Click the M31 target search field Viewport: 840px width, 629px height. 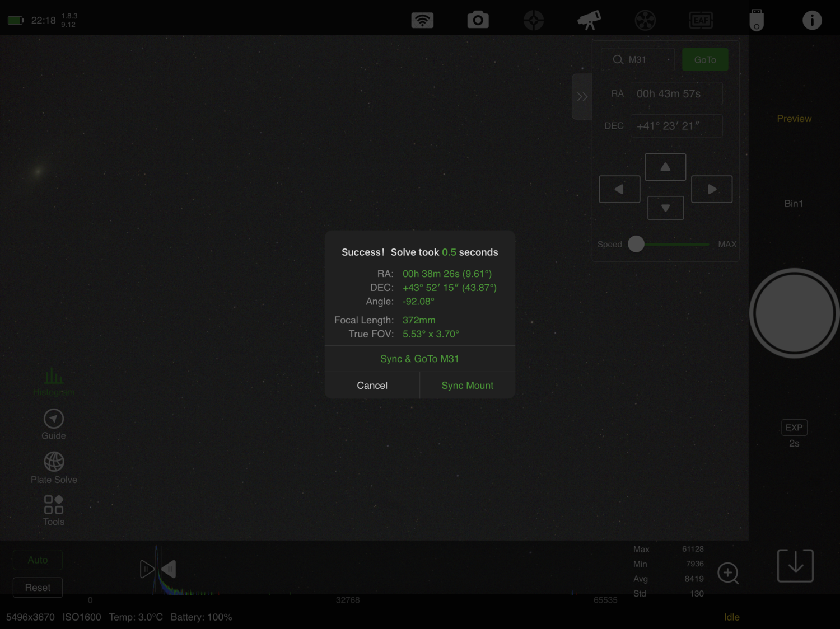click(x=638, y=60)
